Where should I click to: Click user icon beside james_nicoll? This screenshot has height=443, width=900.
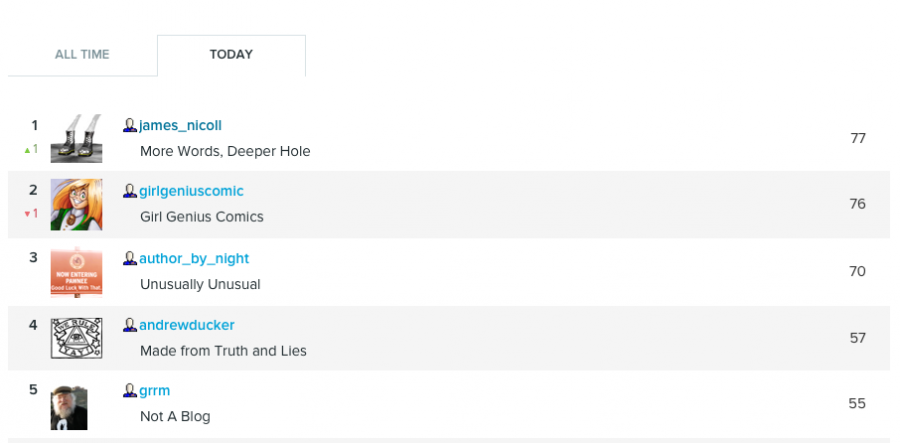(130, 126)
